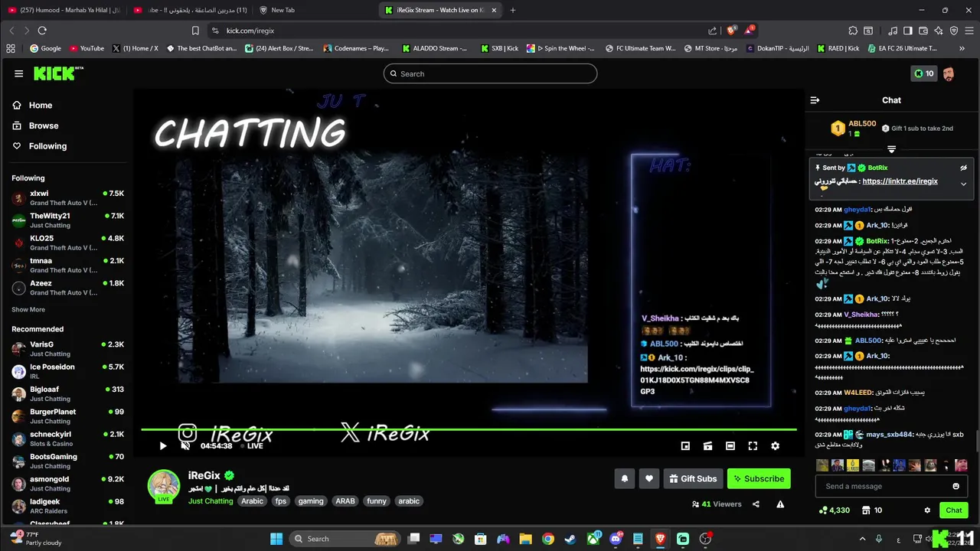Open RAED | Kick bookmark

pyautogui.click(x=837, y=48)
